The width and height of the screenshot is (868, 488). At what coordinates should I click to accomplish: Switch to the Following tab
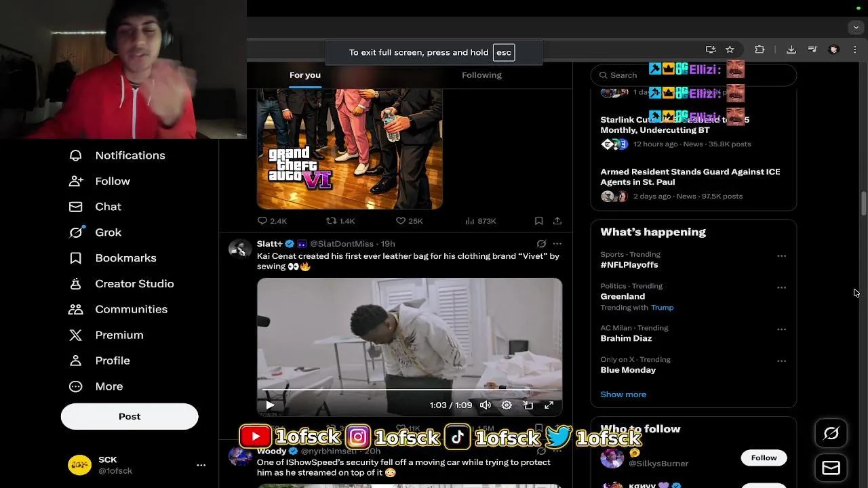click(481, 75)
